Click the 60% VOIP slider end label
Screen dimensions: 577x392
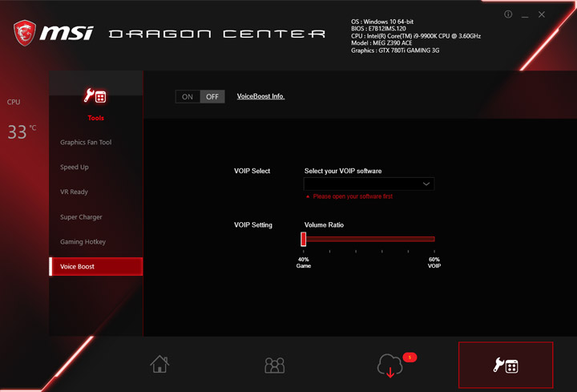coord(434,262)
